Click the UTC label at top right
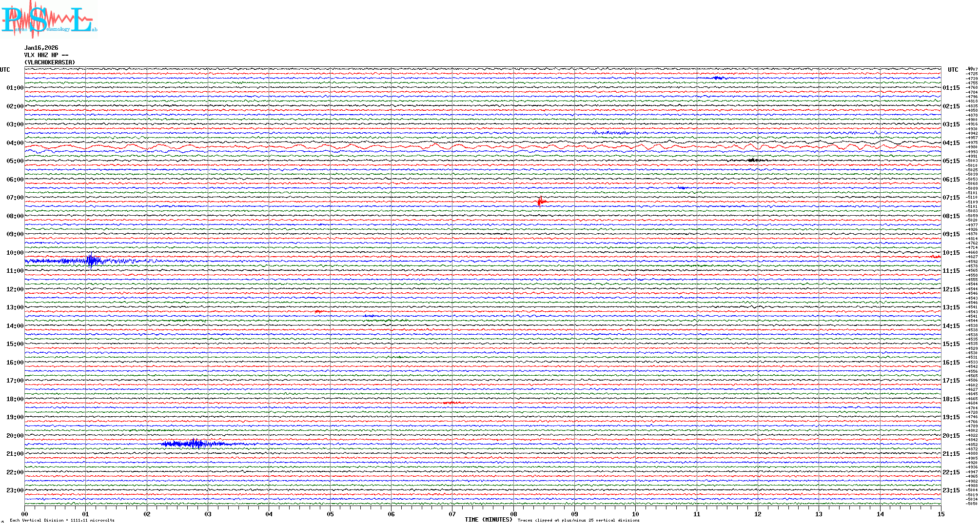980x527 pixels. pos(953,70)
